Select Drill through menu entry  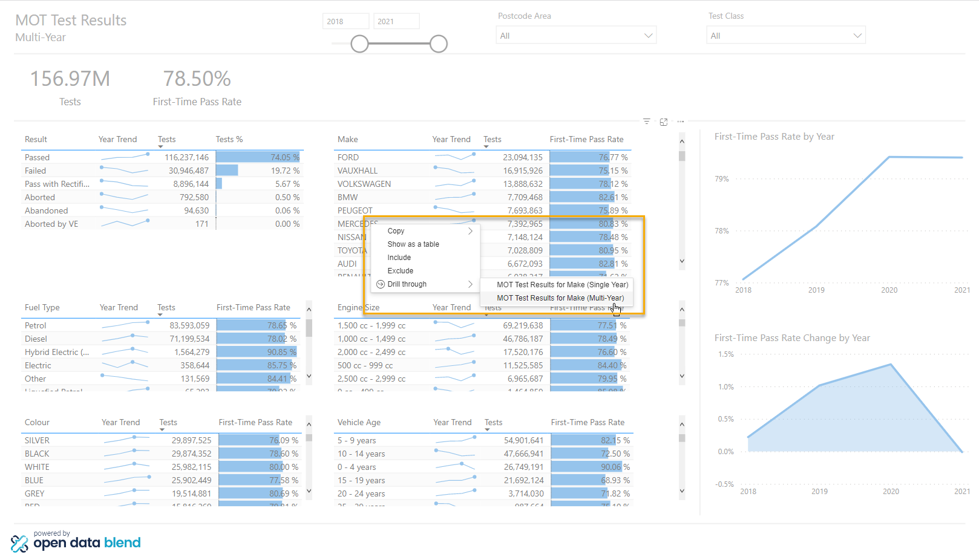[425, 284]
